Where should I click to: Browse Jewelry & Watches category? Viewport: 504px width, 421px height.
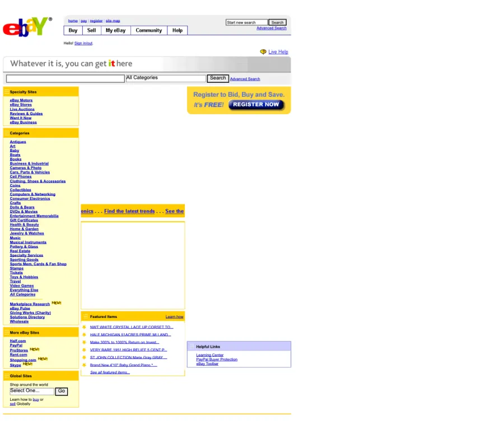click(27, 233)
